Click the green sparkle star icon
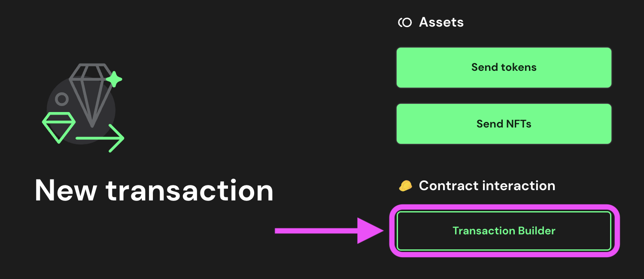The width and height of the screenshot is (644, 279). (114, 79)
